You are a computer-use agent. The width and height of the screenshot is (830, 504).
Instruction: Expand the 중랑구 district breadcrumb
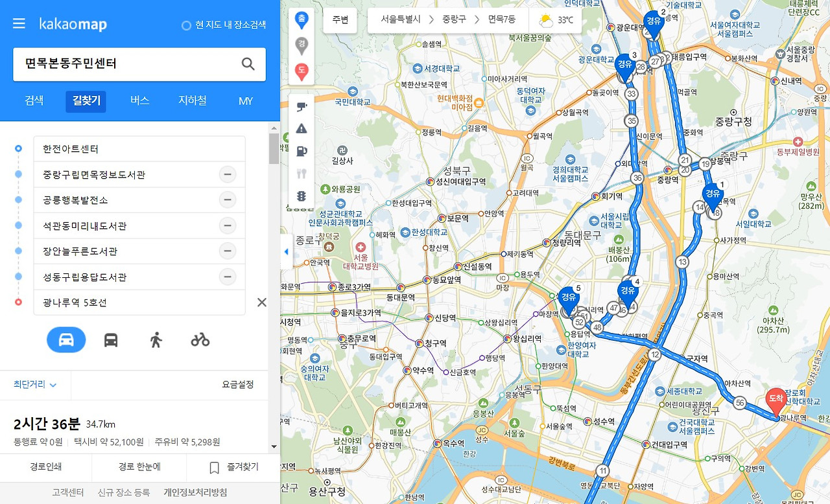pos(454,19)
